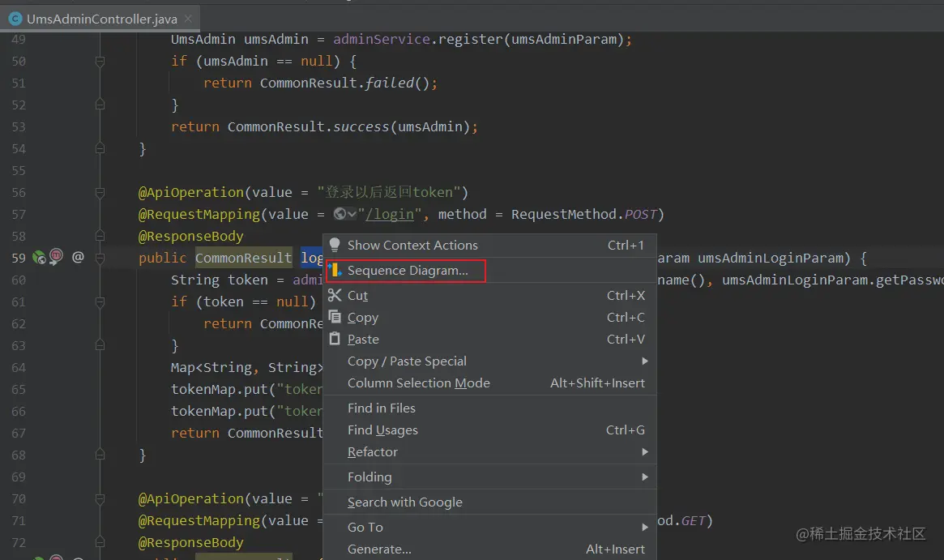Collapse the annotation fold marker on line 70
This screenshot has width=944, height=560.
(100, 498)
